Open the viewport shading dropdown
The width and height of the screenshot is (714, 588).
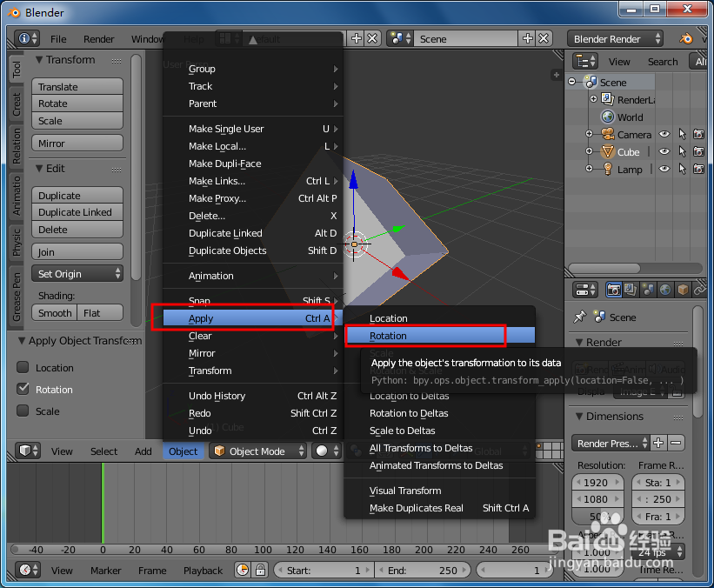pyautogui.click(x=327, y=451)
